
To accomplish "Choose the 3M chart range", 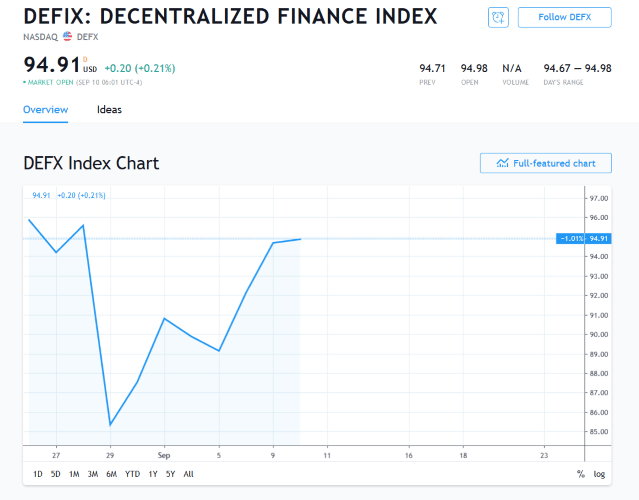I will [92, 474].
